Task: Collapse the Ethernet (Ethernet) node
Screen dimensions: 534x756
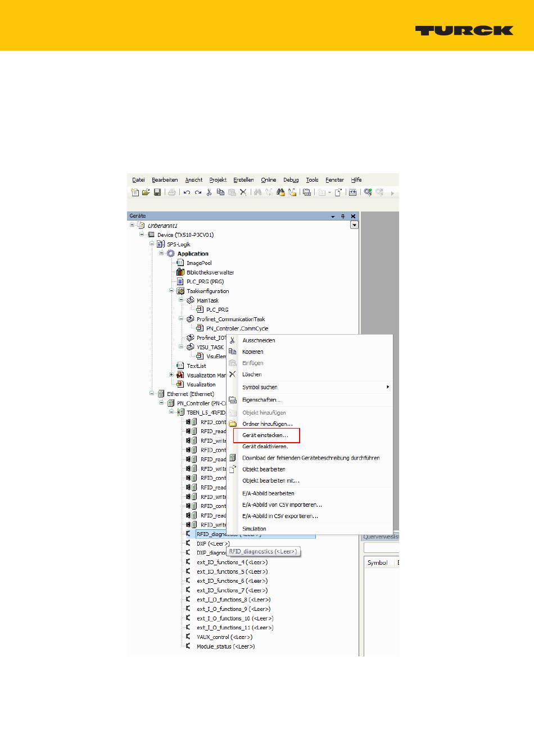Action: click(152, 394)
